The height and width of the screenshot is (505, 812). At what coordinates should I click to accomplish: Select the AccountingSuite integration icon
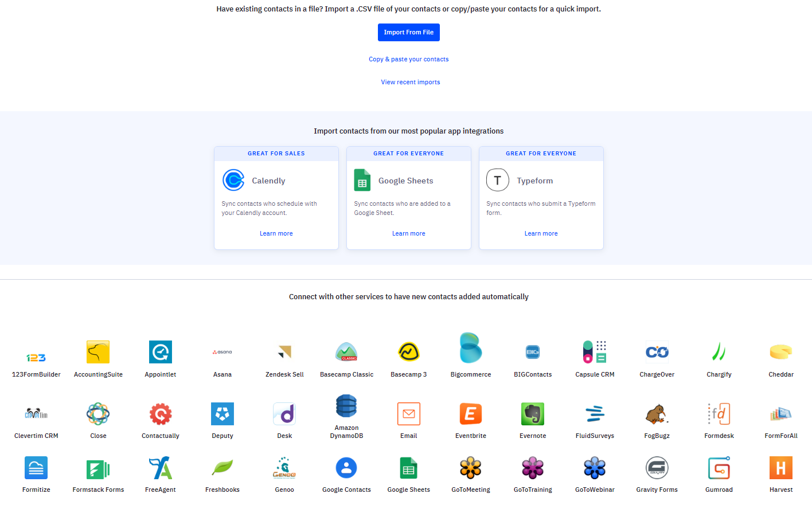98,352
